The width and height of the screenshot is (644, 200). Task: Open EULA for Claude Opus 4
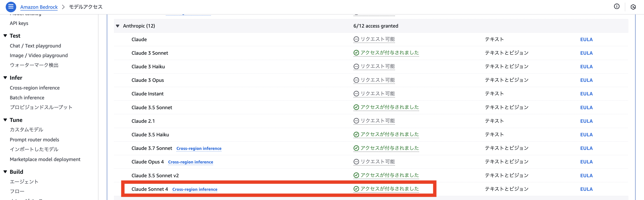[x=586, y=162]
